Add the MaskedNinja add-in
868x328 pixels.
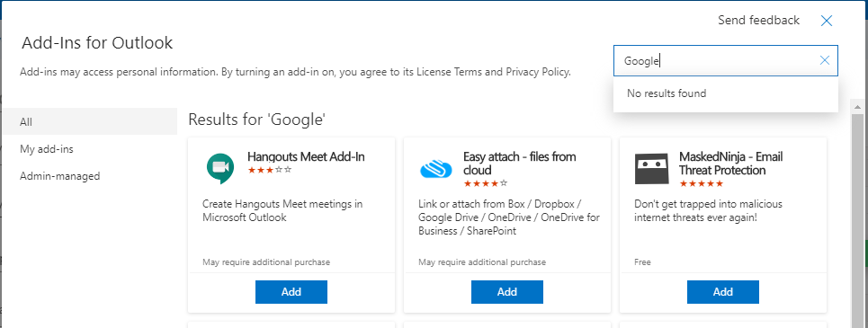point(723,292)
